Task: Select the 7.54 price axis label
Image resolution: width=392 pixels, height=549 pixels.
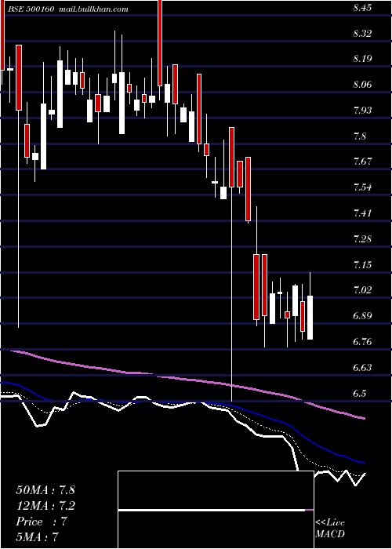Action: tap(362, 187)
